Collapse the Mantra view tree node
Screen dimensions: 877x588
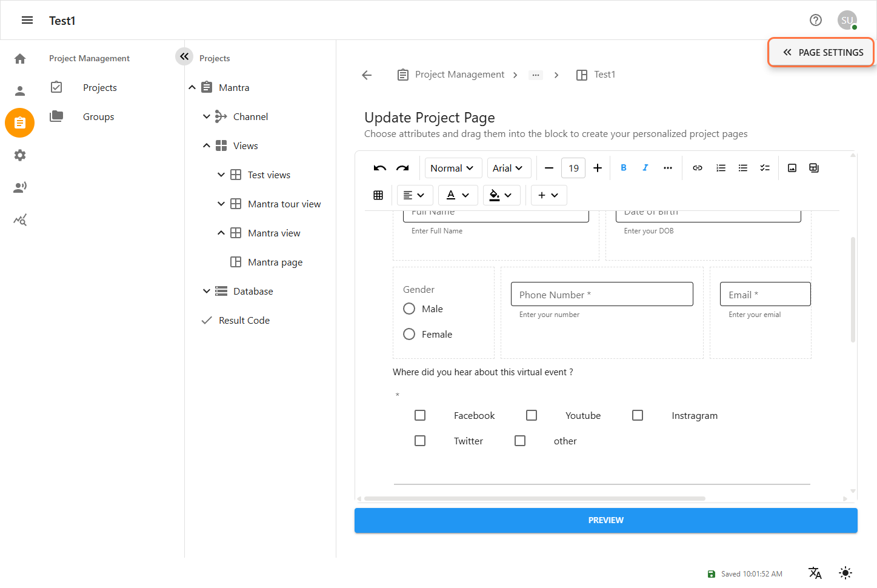(x=221, y=233)
